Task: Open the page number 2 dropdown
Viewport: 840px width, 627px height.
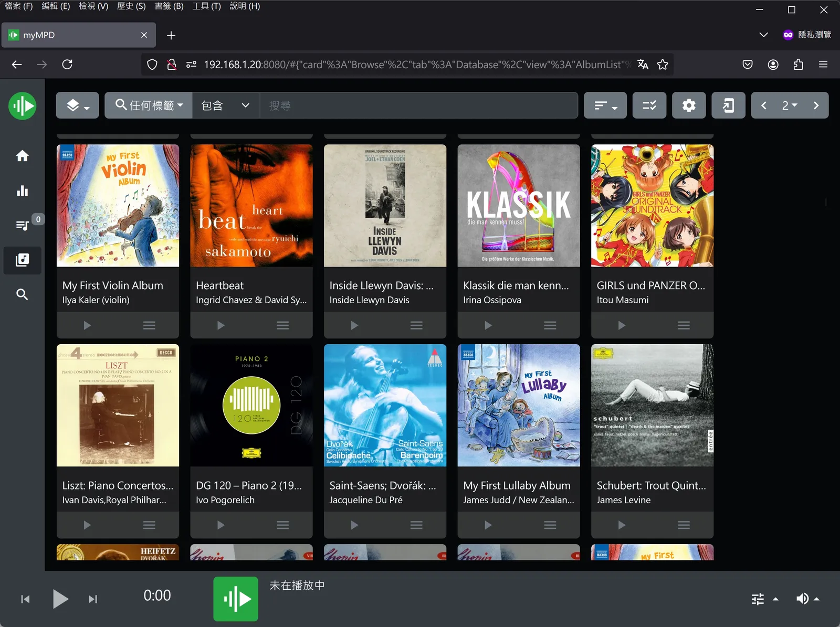Action: pos(789,105)
